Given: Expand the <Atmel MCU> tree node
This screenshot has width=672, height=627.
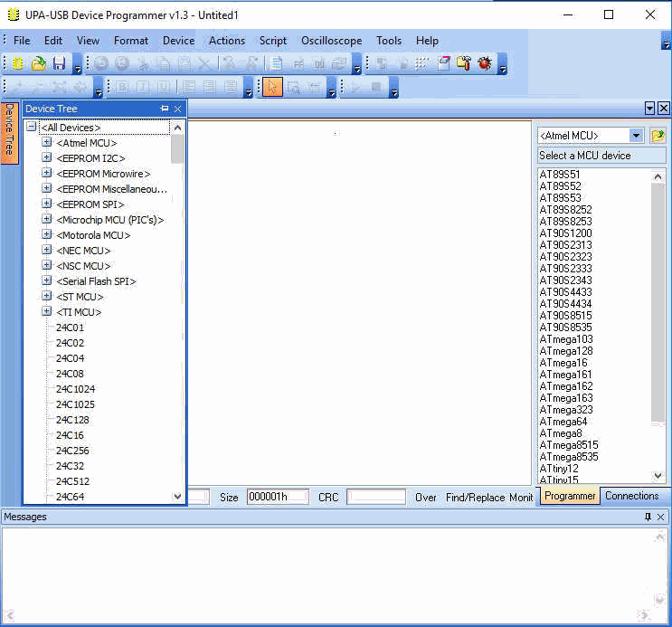Looking at the screenshot, I should (x=47, y=142).
